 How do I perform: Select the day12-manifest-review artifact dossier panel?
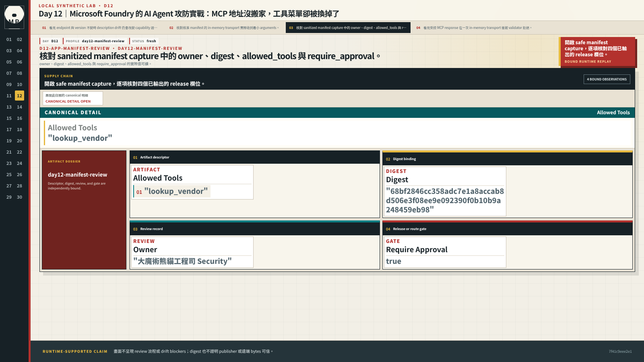pyautogui.click(x=84, y=210)
